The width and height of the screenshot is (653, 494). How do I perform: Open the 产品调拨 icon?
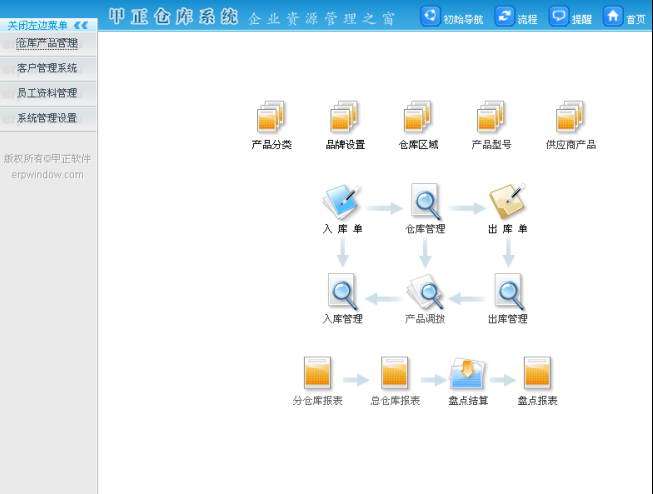425,292
